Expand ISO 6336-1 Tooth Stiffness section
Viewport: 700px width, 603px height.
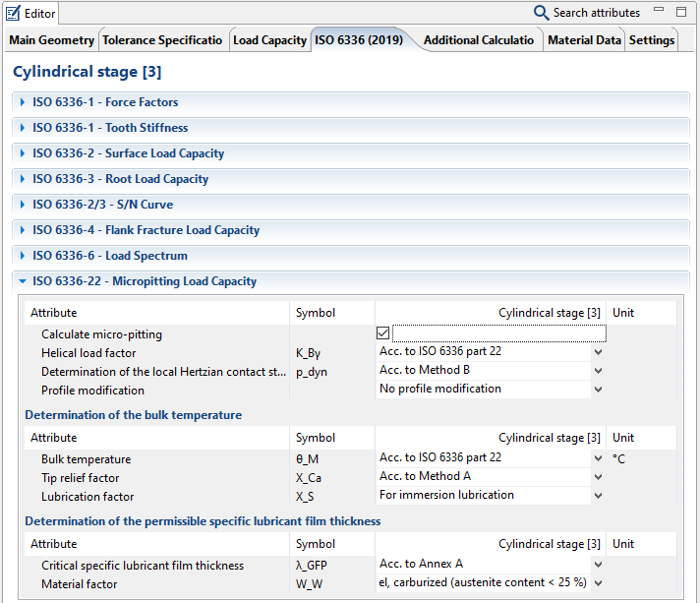click(110, 128)
